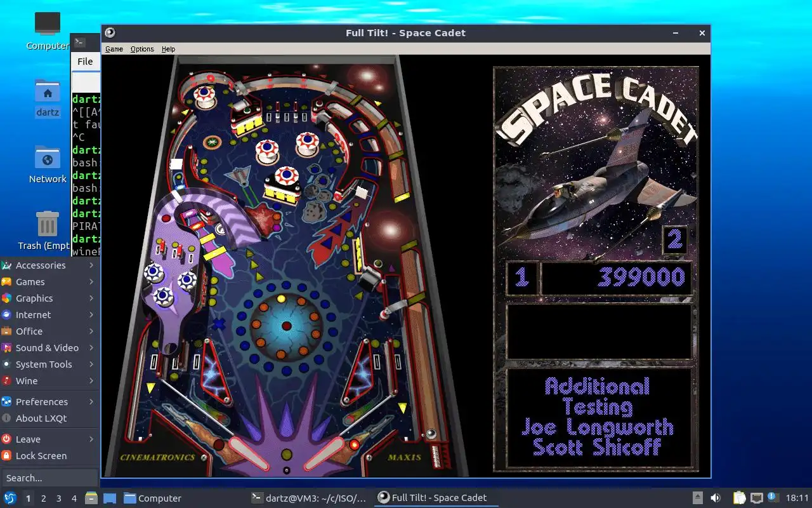
Task: Click the Preferences icon in the menu
Action: (6, 402)
